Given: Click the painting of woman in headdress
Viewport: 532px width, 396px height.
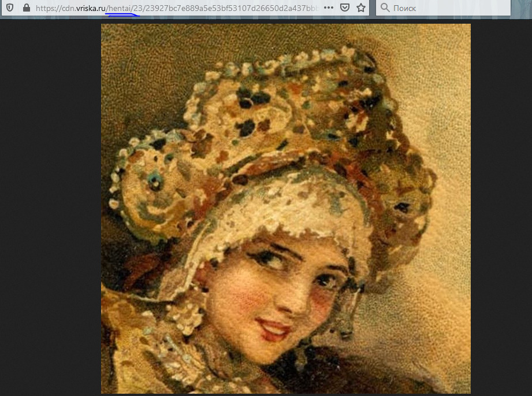Looking at the screenshot, I should click(286, 209).
